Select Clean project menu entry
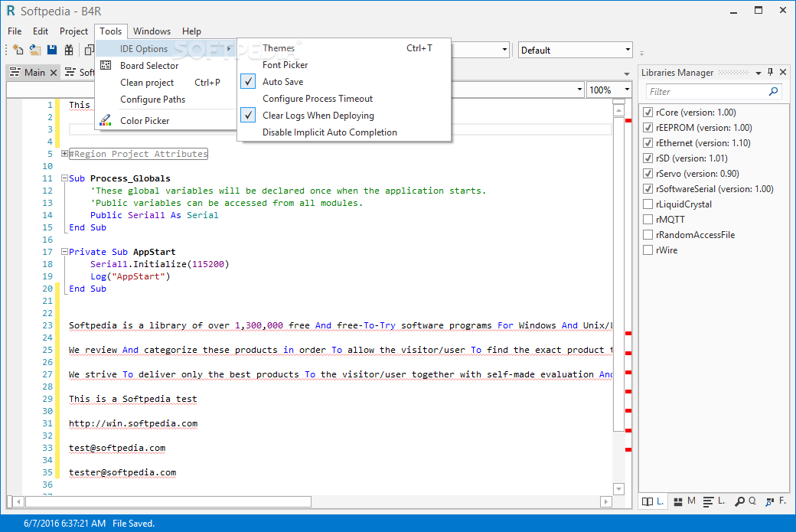 pos(166,82)
